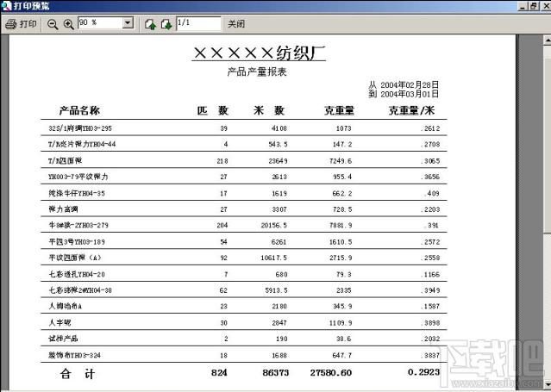This screenshot has height=392, width=551.
Task: Click the printer icon to print
Action: pos(11,24)
